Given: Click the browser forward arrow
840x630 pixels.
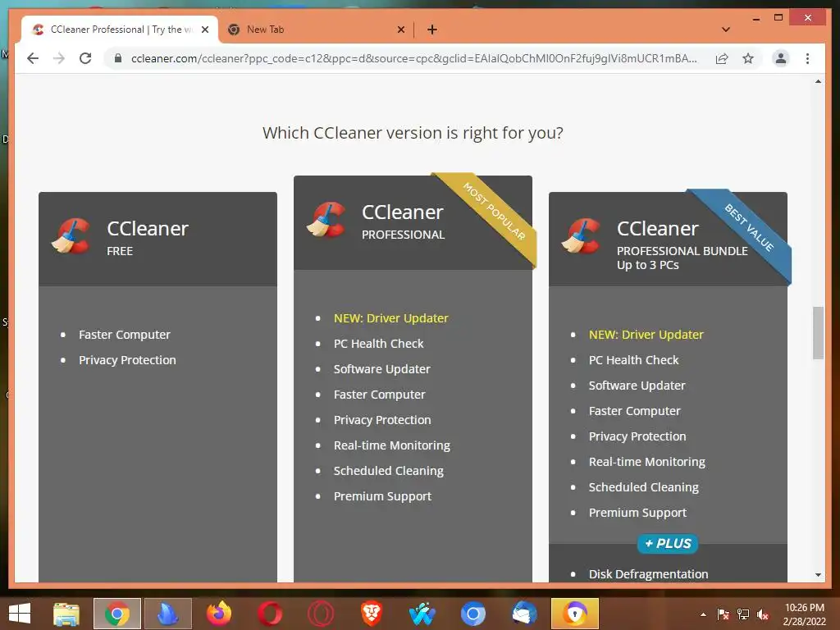Looking at the screenshot, I should pyautogui.click(x=59, y=58).
